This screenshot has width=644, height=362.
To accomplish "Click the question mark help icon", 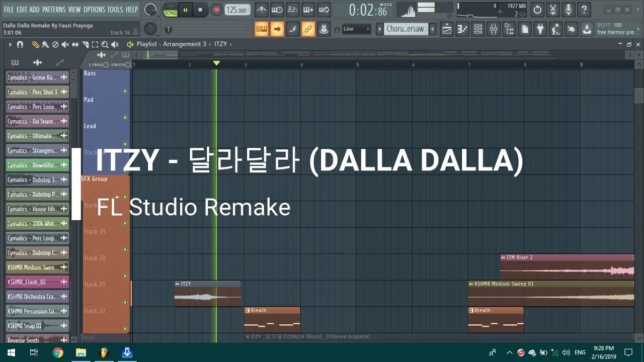I will coord(584,10).
